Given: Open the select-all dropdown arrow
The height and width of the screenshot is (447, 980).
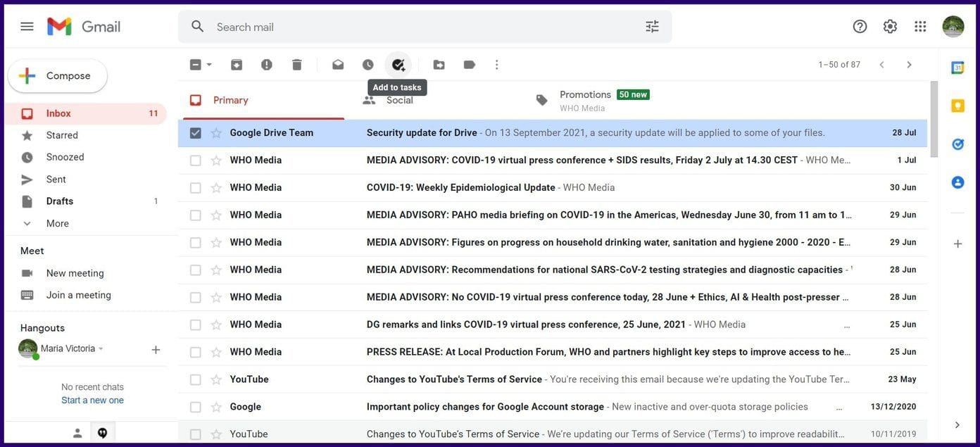Looking at the screenshot, I should click(x=209, y=65).
